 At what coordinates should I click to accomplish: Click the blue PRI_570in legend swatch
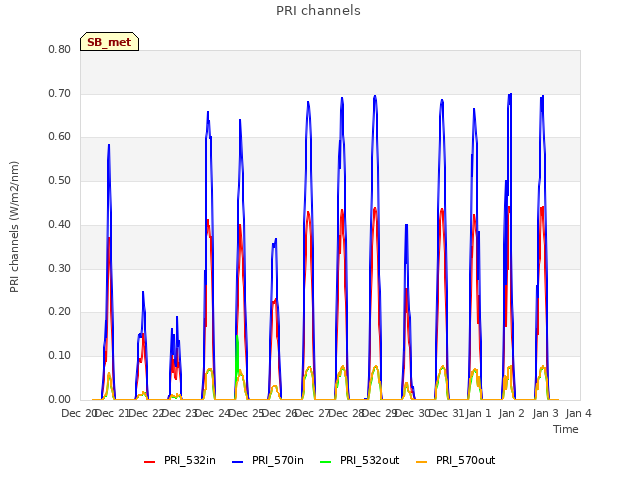[238, 462]
